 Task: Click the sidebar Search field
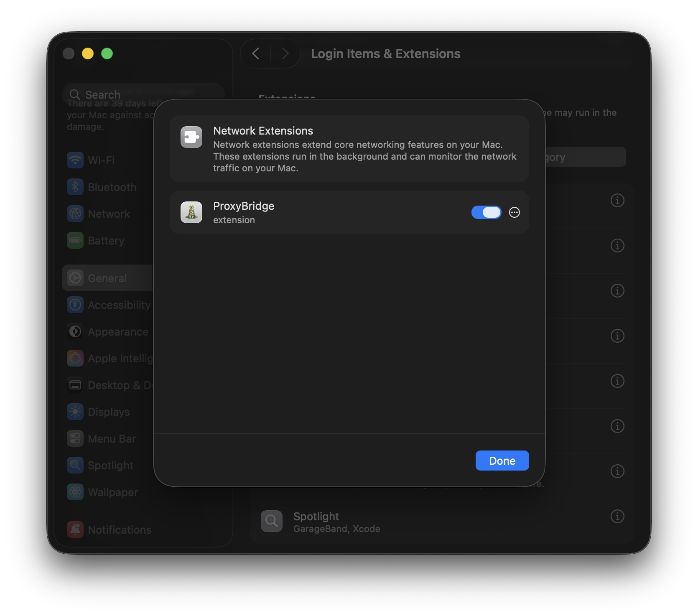(x=143, y=94)
